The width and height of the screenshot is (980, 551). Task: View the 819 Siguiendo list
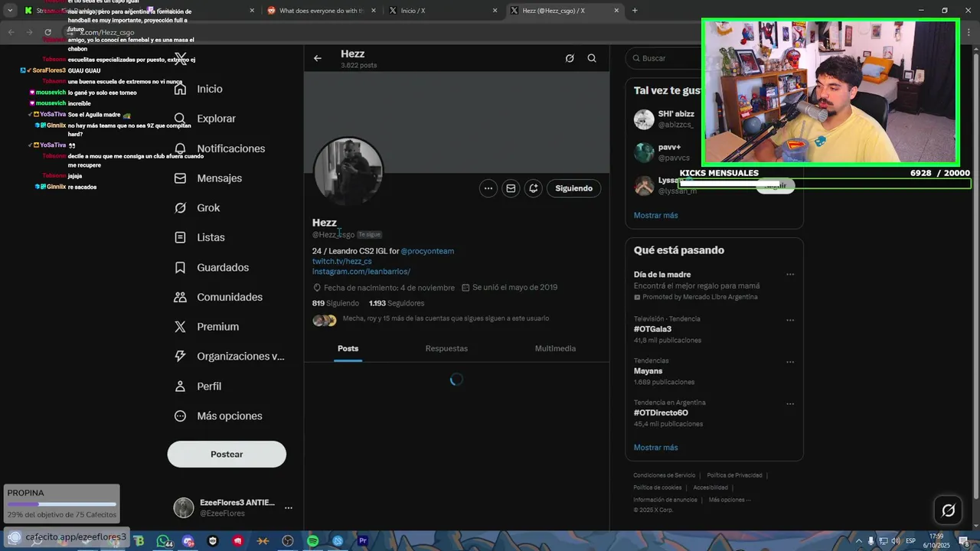click(x=335, y=303)
